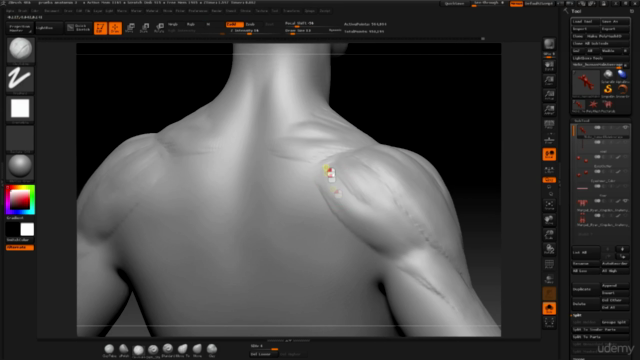The width and height of the screenshot is (640, 360).
Task: Click the AAHalf icon
Action: click(549, 110)
